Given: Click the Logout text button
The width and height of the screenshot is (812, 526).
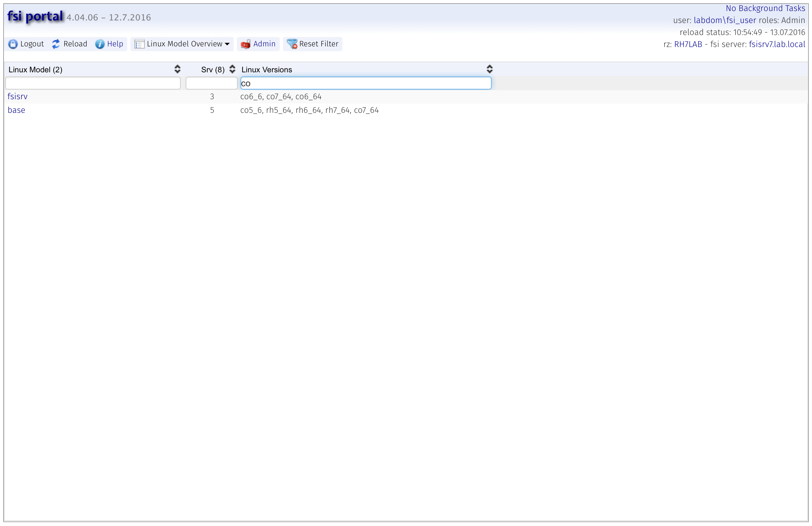Looking at the screenshot, I should tap(32, 44).
